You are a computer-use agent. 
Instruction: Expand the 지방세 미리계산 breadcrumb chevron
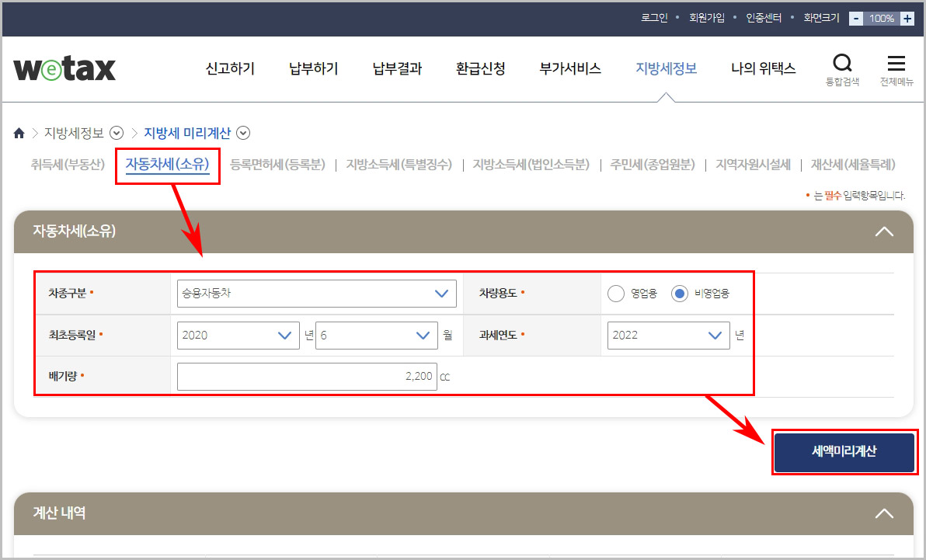coord(242,133)
